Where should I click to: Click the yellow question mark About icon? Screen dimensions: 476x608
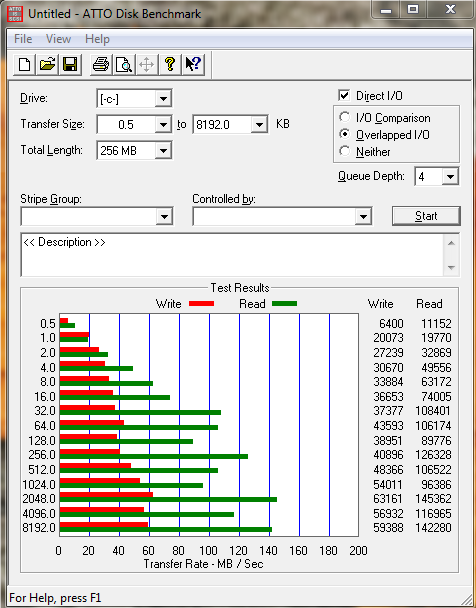click(169, 64)
